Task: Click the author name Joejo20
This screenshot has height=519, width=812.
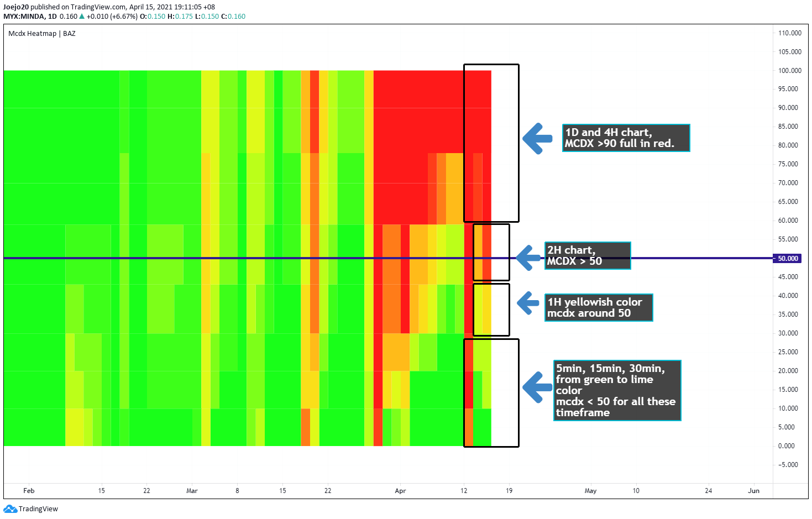Action: tap(15, 7)
